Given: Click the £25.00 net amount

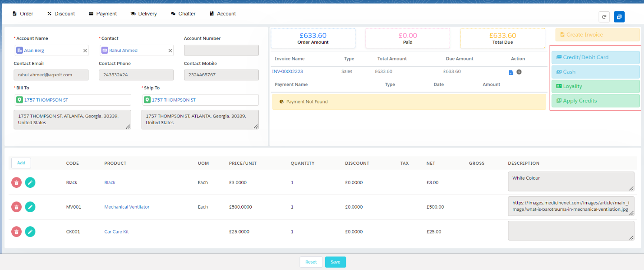Looking at the screenshot, I should pos(434,232).
